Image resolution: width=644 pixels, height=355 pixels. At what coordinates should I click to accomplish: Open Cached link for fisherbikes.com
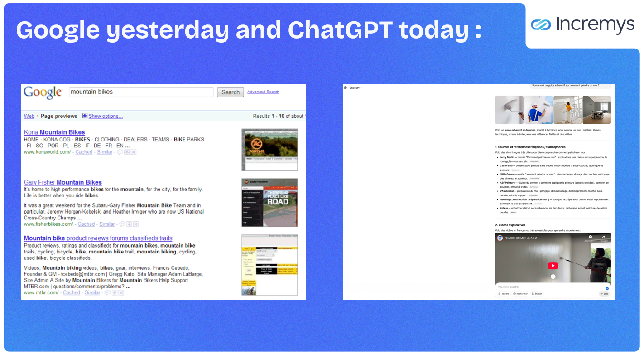(x=86, y=224)
